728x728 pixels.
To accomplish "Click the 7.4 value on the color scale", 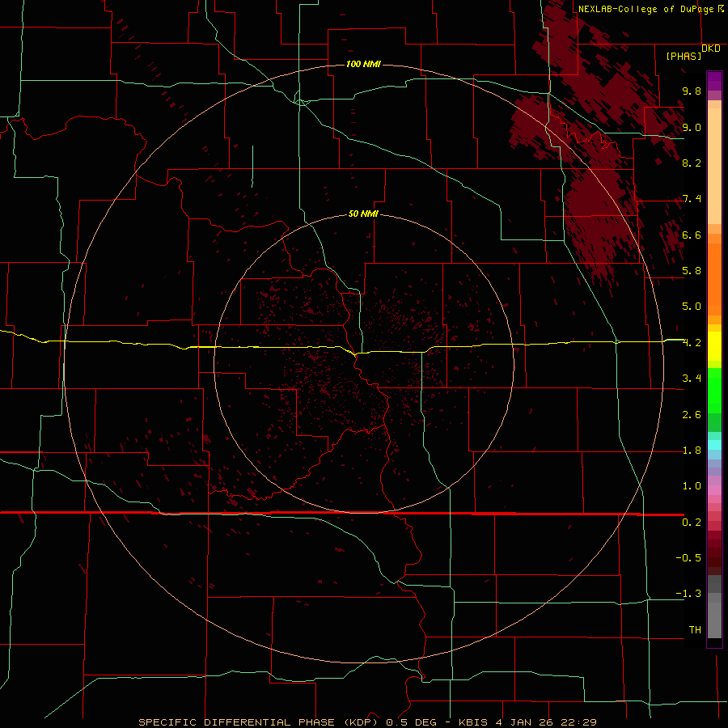I will [x=692, y=199].
